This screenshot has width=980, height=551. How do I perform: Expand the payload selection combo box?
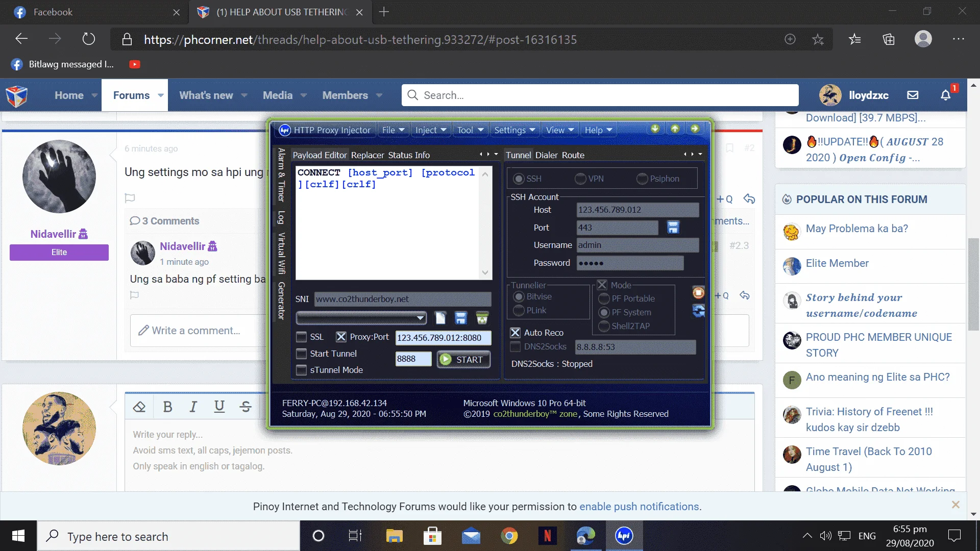(x=421, y=318)
